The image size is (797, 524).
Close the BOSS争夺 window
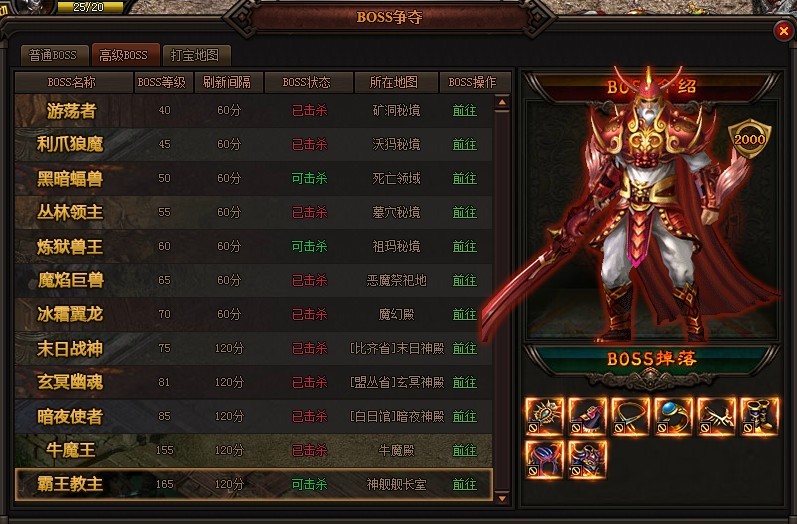point(784,32)
